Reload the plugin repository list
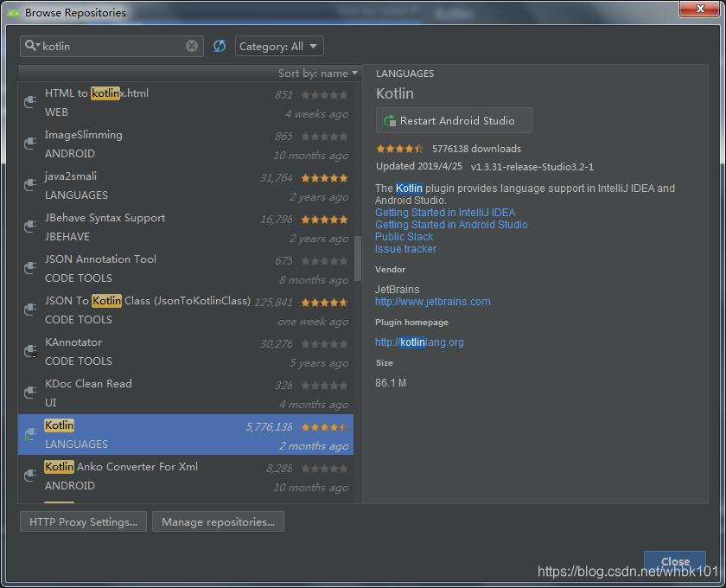This screenshot has width=726, height=588. coord(220,46)
